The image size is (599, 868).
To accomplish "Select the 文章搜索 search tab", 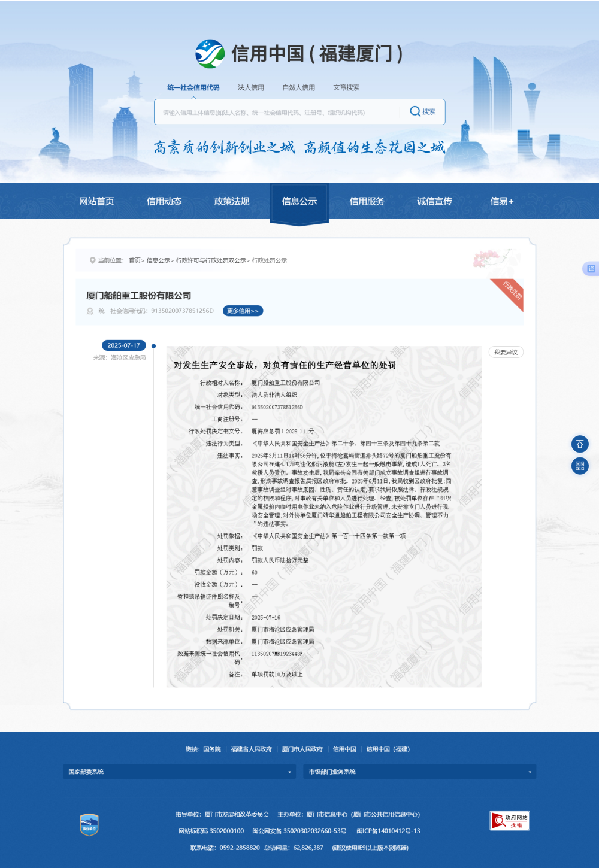I will point(346,87).
